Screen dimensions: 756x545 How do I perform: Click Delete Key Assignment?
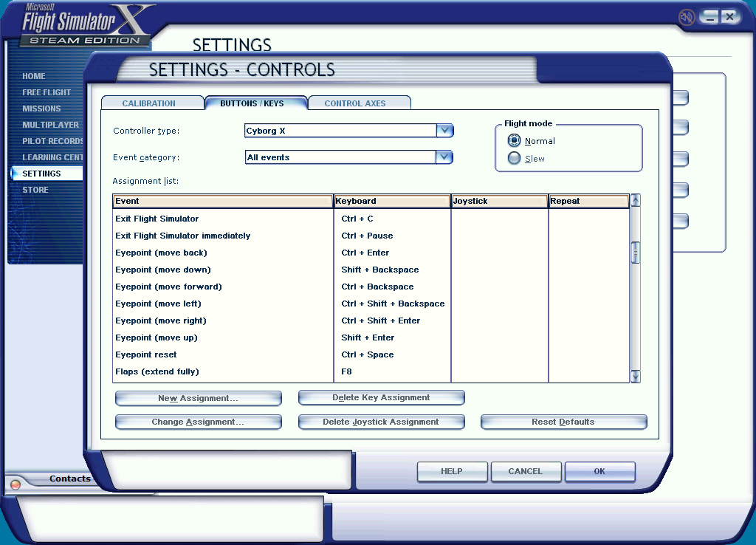coord(382,398)
